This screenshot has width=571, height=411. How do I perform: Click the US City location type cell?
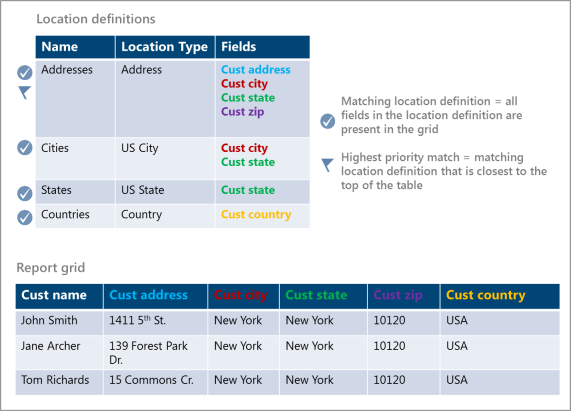[165, 158]
